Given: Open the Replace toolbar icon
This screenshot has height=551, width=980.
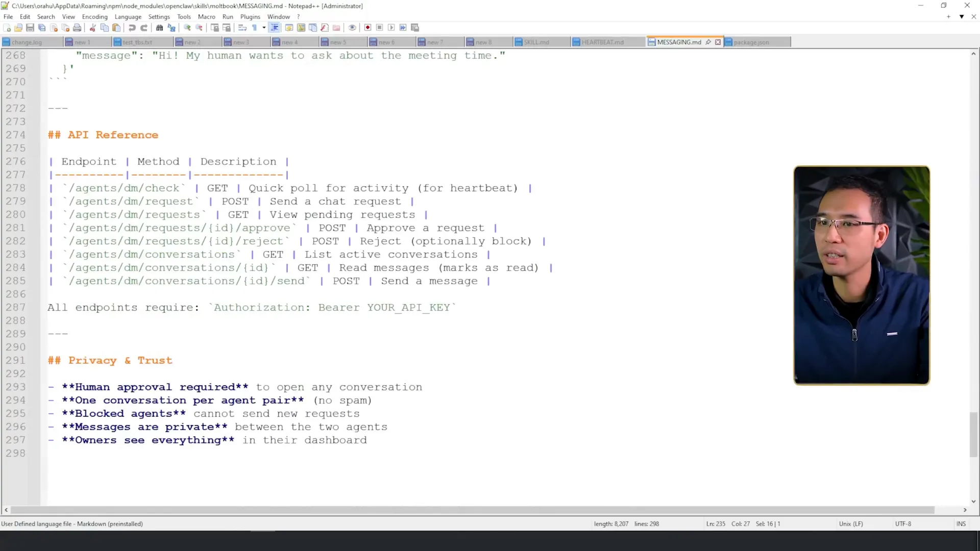Looking at the screenshot, I should [x=171, y=28].
